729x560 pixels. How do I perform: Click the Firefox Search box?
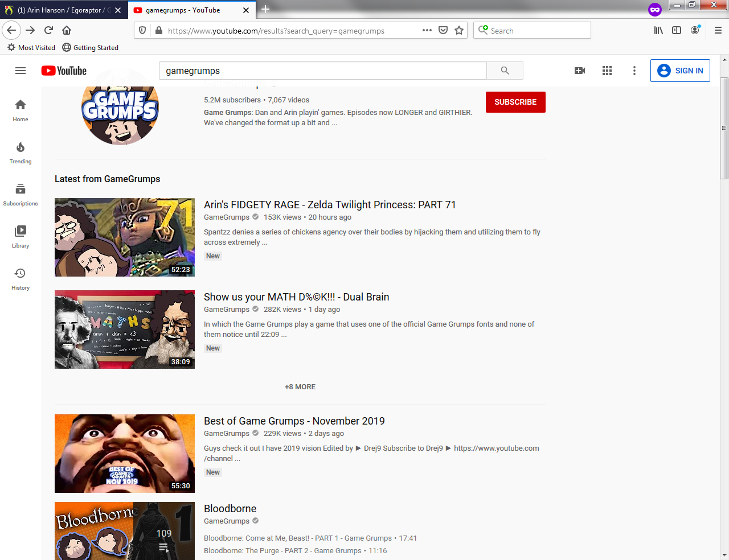[532, 30]
